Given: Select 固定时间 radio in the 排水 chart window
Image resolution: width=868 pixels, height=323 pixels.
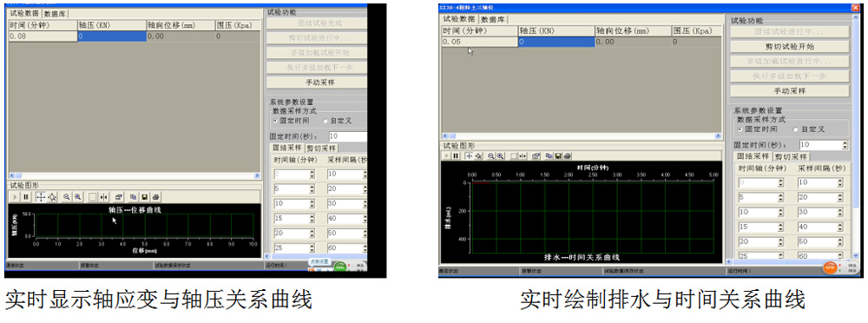Looking at the screenshot, I should 757,129.
